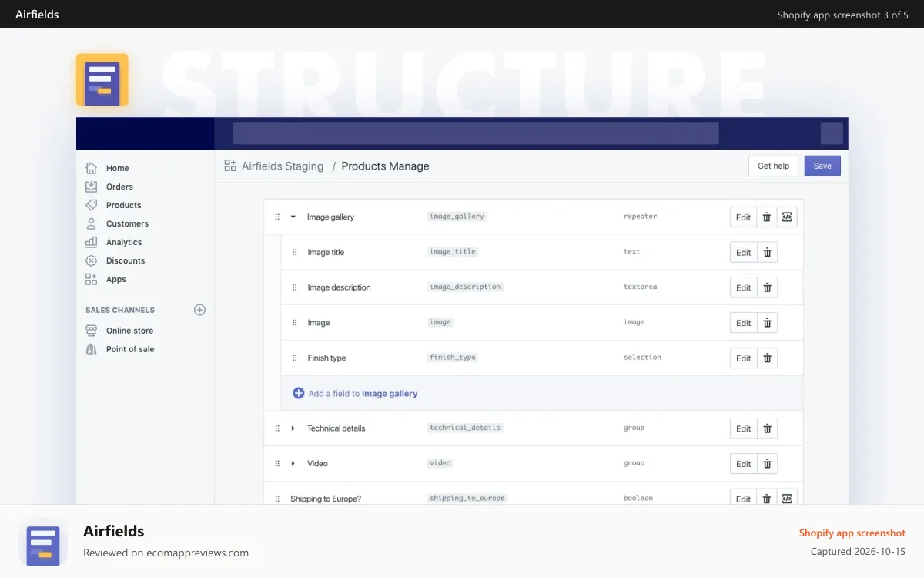This screenshot has height=578, width=924.
Task: Open Apps menu item
Action: [x=116, y=279]
